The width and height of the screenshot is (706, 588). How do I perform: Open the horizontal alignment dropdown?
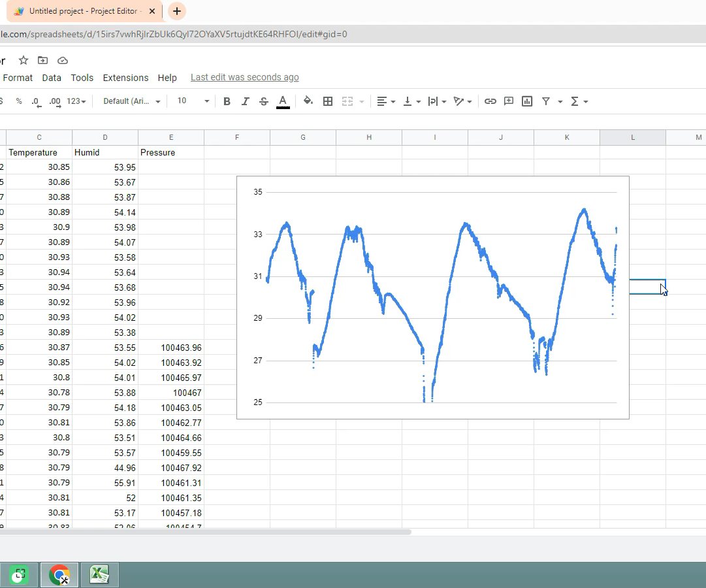click(x=385, y=101)
